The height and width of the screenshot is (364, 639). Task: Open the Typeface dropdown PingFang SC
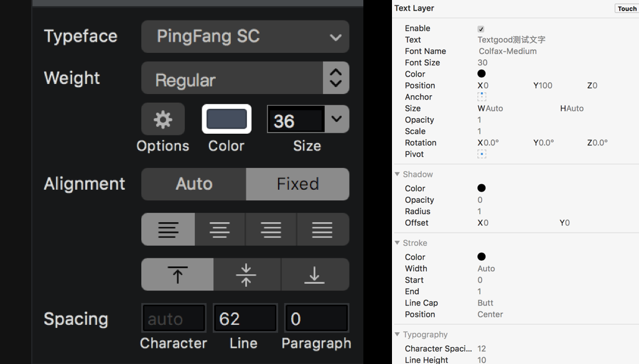(x=245, y=37)
